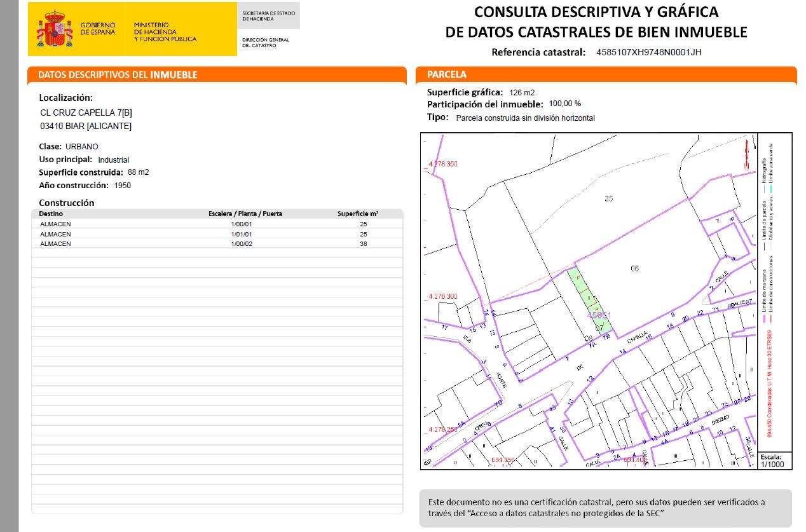Click the Spanish coat of arms emblem
The width and height of the screenshot is (806, 532).
[54, 29]
